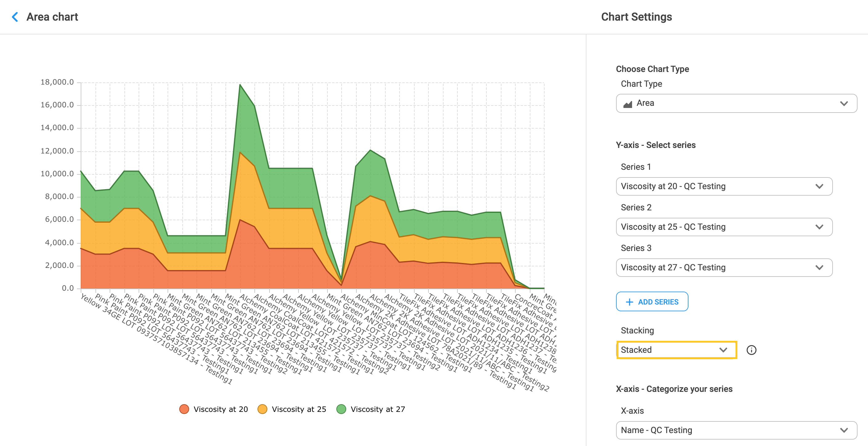The height and width of the screenshot is (446, 868).
Task: Toggle Viscosity at 20 legend marker
Action: (x=184, y=409)
